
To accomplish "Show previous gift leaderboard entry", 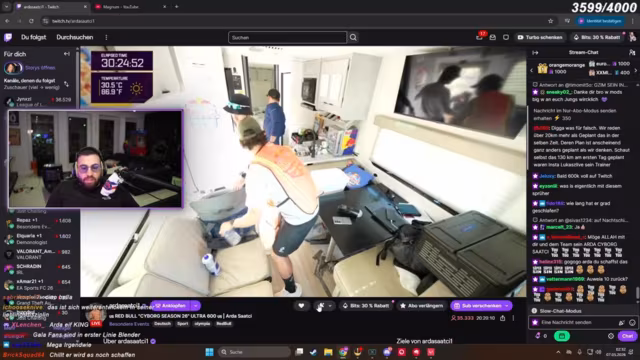I will pos(531,70).
